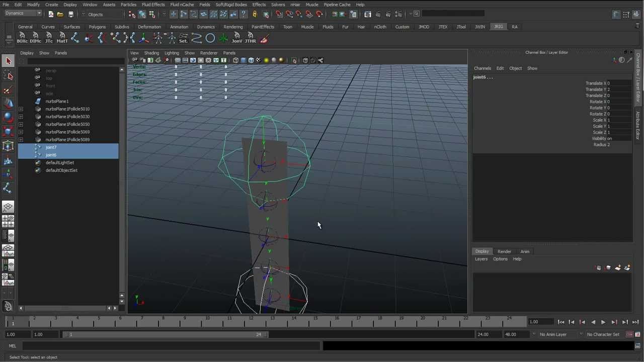Screen dimensions: 644x362
Task: Toggle Tool Settings display button
Action: pos(626,14)
